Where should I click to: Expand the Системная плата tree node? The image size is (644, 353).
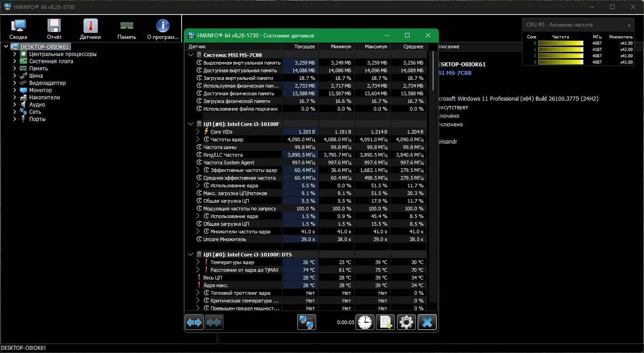(x=14, y=61)
